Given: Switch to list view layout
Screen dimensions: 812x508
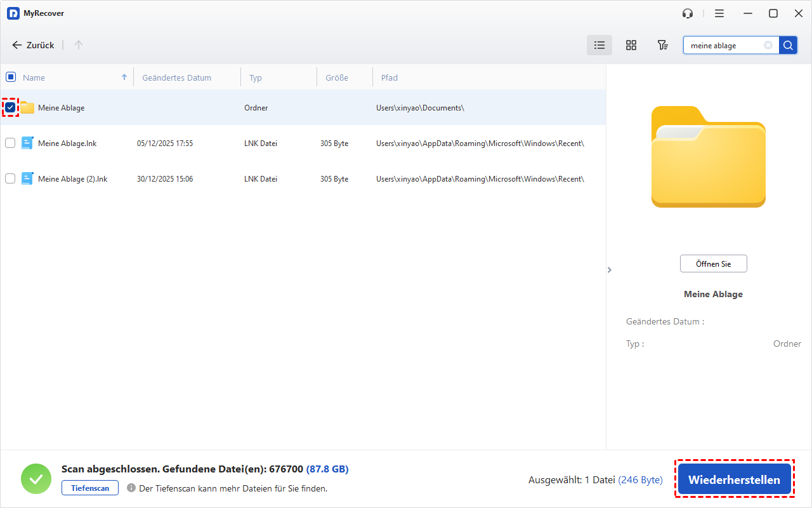Looking at the screenshot, I should 599,45.
